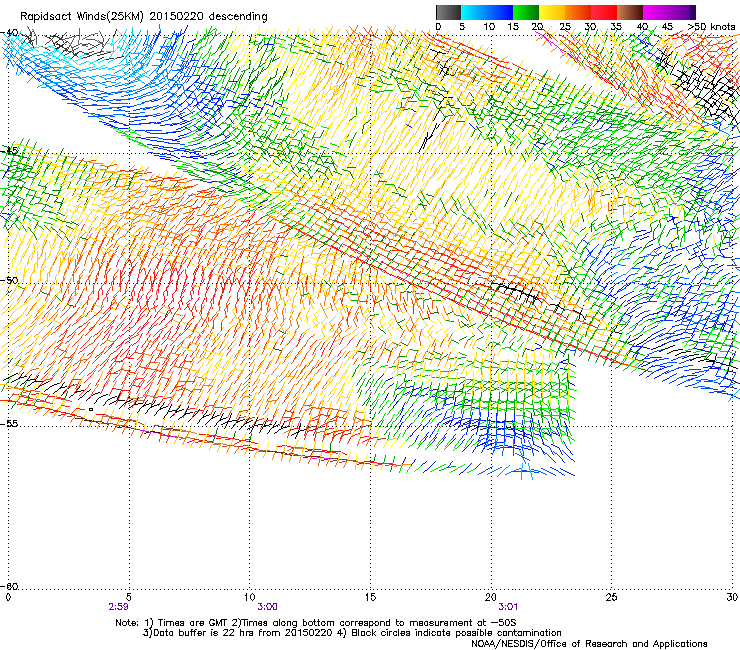740x650 pixels.
Task: Click the purple time label '2:59'
Action: [118, 607]
